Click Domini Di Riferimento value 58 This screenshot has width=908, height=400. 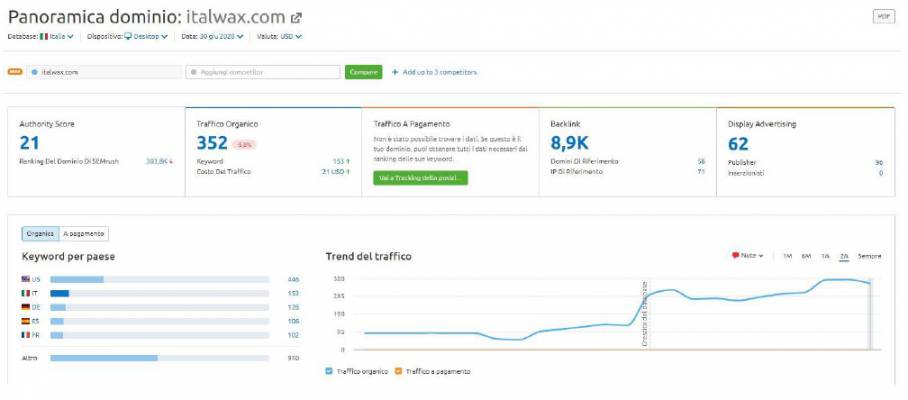(x=701, y=162)
